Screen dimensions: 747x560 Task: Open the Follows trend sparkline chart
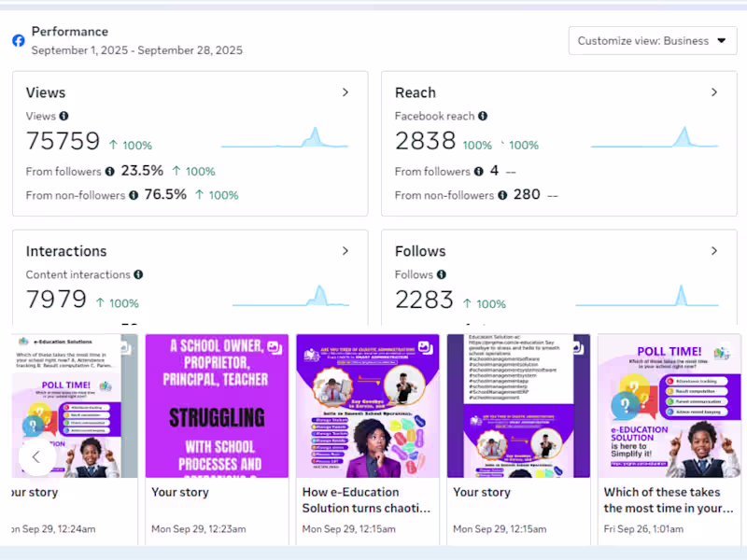[x=647, y=296]
